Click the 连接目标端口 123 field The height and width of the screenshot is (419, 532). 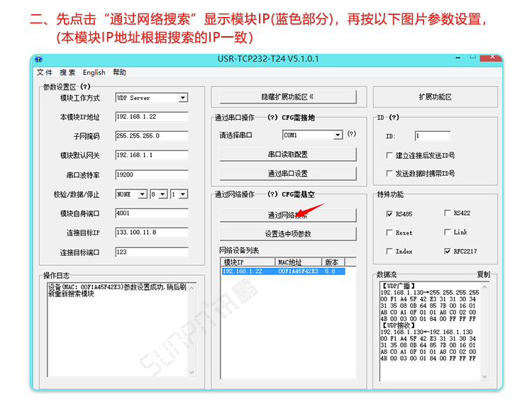pyautogui.click(x=152, y=252)
